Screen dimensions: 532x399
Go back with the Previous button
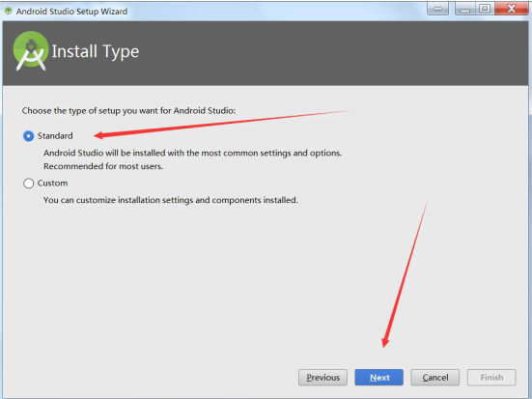coord(323,378)
